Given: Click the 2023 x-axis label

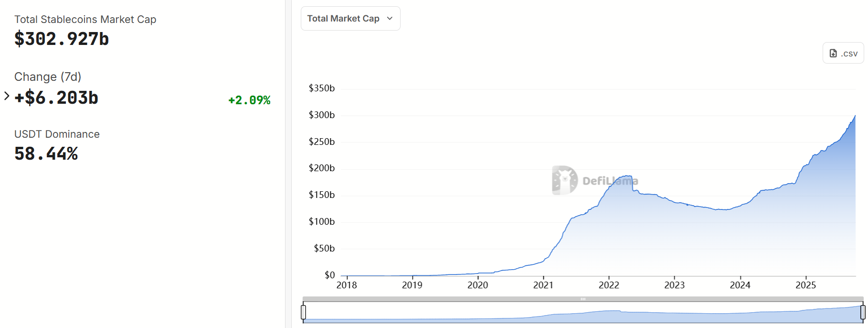Looking at the screenshot, I should (x=674, y=285).
